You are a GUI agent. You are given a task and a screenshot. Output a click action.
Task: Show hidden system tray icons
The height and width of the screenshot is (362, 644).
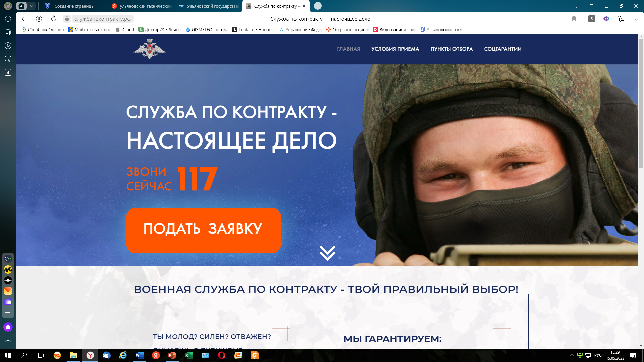pyautogui.click(x=572, y=355)
